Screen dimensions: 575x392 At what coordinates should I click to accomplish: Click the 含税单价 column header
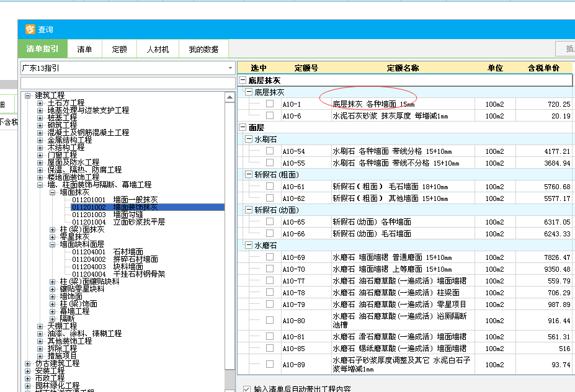[x=543, y=68]
